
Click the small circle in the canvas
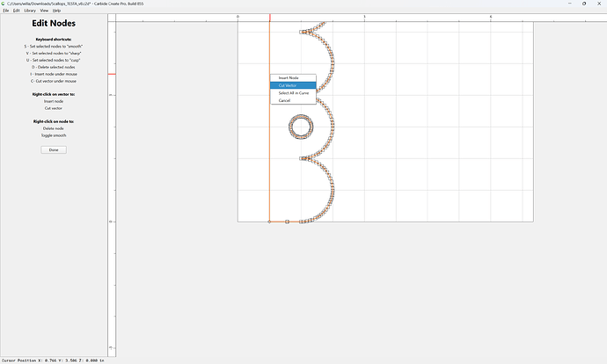click(301, 127)
